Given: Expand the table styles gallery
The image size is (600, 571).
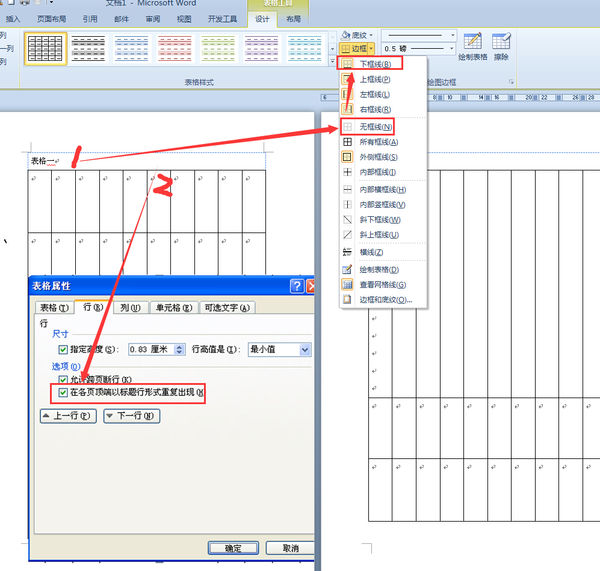Looking at the screenshot, I should (x=332, y=61).
